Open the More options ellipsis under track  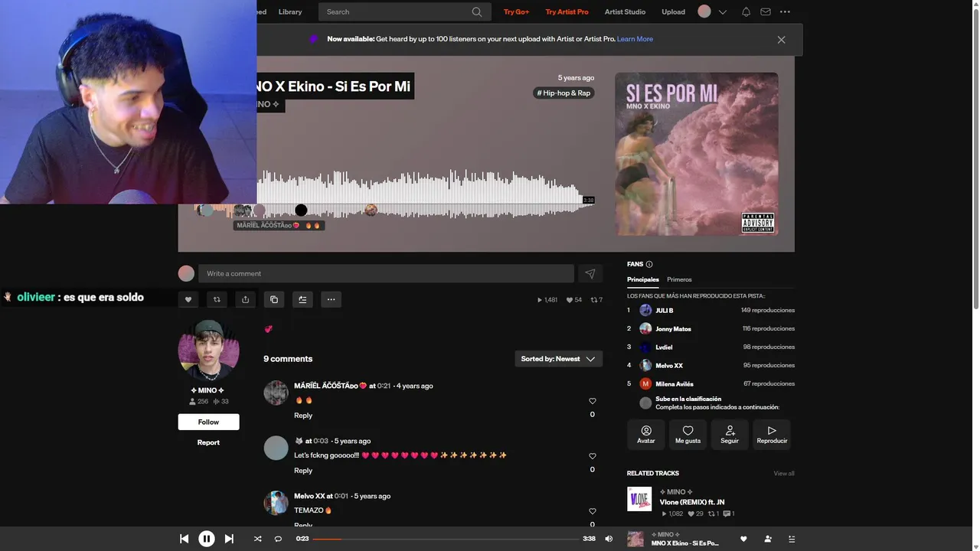pyautogui.click(x=331, y=299)
